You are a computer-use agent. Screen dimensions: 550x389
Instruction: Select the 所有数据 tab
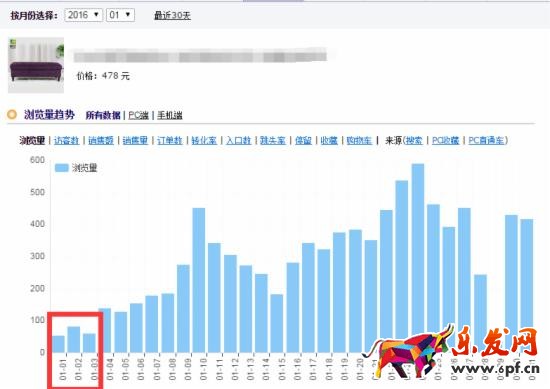[103, 115]
